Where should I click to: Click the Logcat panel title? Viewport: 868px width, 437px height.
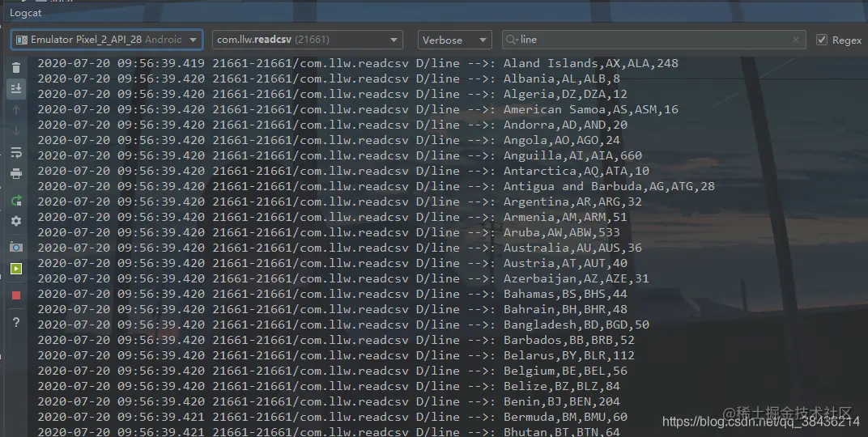(x=25, y=13)
